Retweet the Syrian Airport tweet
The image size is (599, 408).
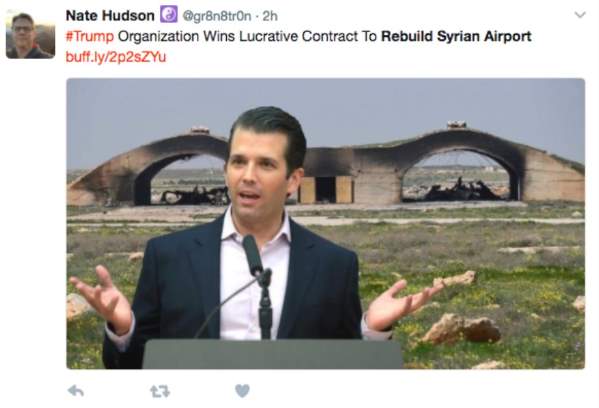pos(160,391)
